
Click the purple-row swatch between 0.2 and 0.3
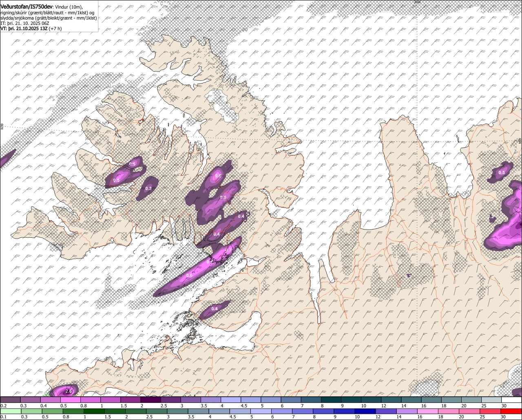(x=10, y=400)
